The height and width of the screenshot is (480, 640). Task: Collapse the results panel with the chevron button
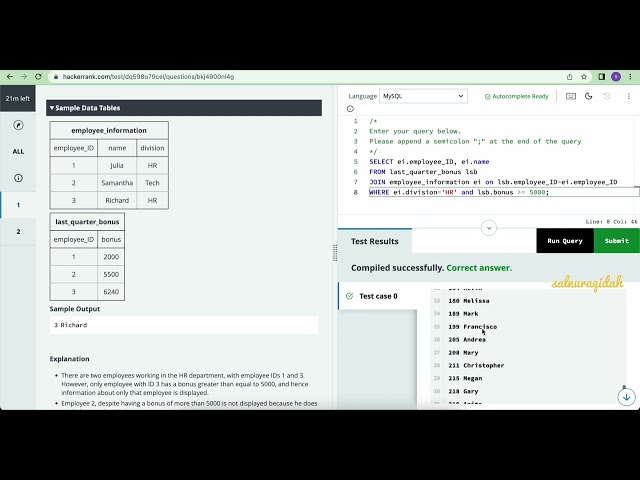489,228
